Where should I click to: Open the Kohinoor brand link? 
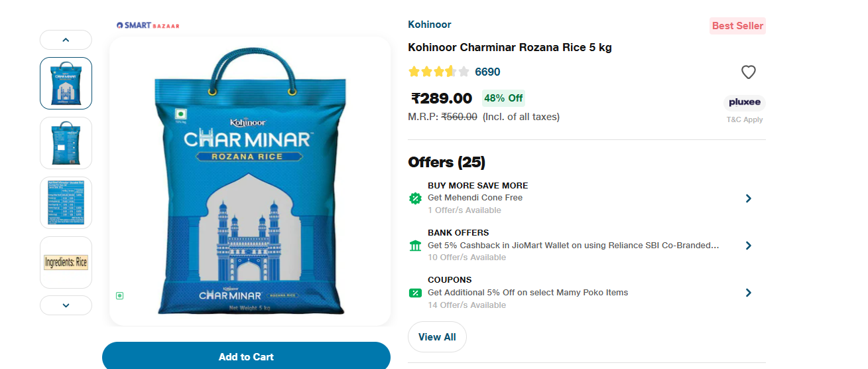coord(430,25)
